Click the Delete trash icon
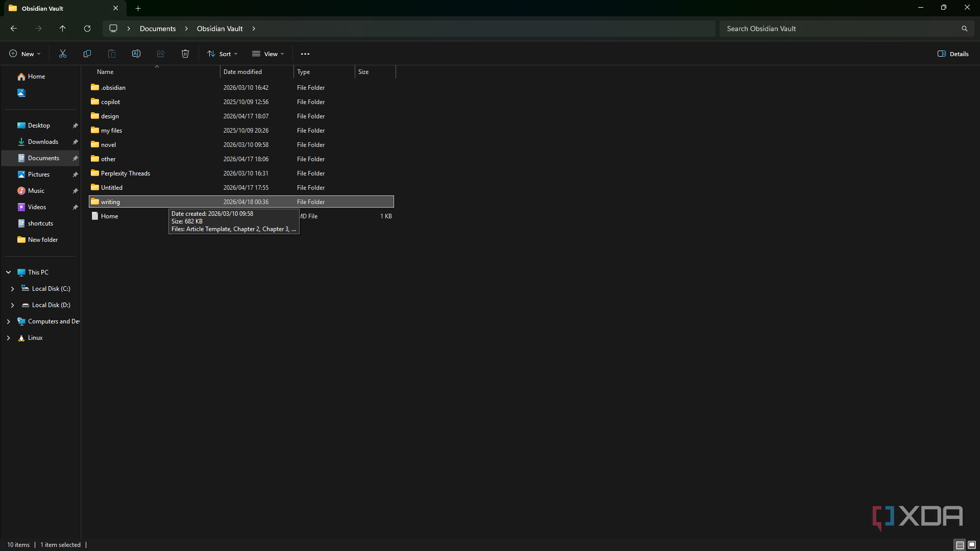980x551 pixels. tap(185, 54)
